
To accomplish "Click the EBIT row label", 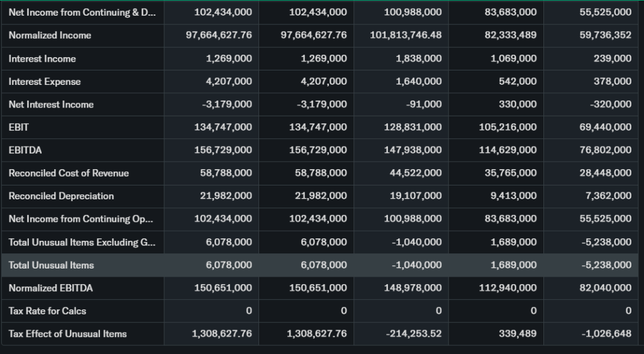I will click(x=19, y=127).
